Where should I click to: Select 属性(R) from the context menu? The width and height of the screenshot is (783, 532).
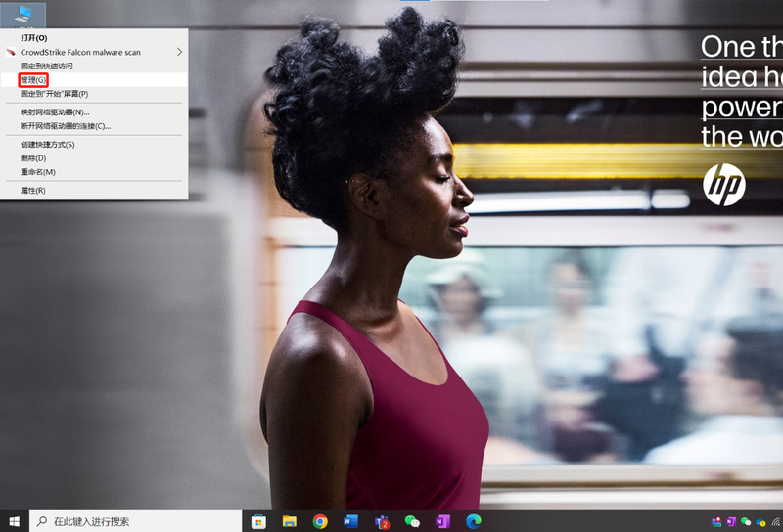point(33,190)
